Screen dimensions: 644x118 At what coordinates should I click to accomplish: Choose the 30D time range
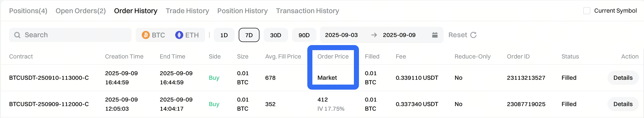coord(275,35)
